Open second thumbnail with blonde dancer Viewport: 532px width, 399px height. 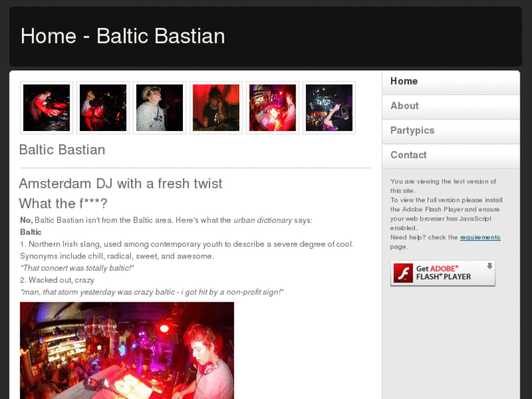(103, 108)
